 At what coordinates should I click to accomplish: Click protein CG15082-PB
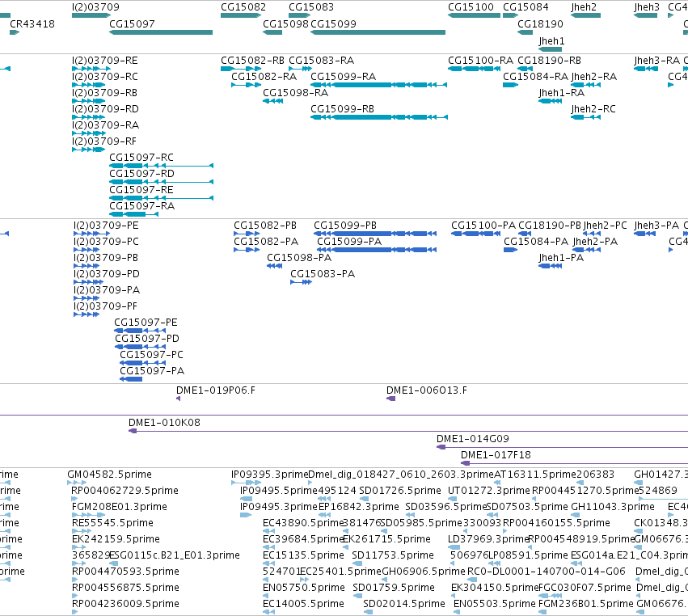click(247, 234)
